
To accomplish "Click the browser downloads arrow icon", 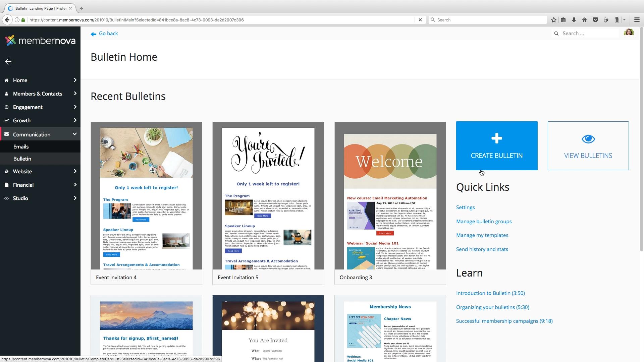I will 574,20.
